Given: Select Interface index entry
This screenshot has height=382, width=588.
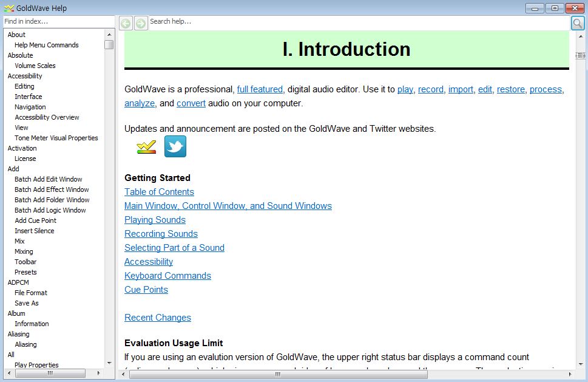Looking at the screenshot, I should 28,97.
